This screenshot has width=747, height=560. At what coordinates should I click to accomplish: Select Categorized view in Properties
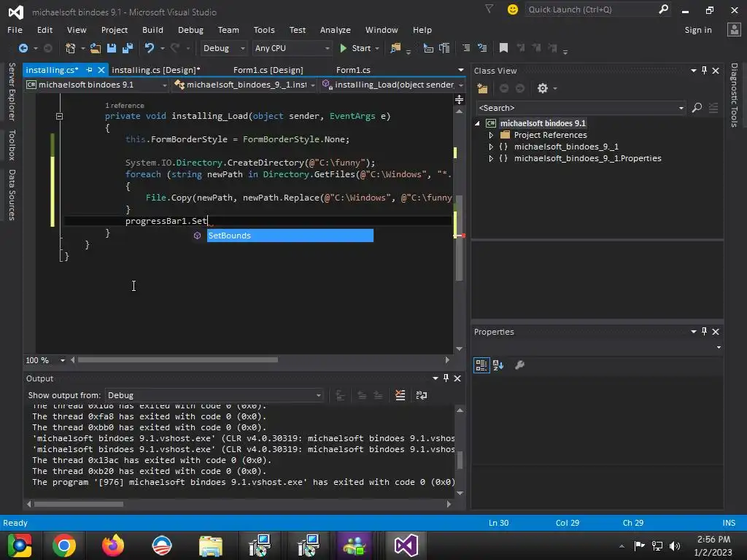coord(481,365)
